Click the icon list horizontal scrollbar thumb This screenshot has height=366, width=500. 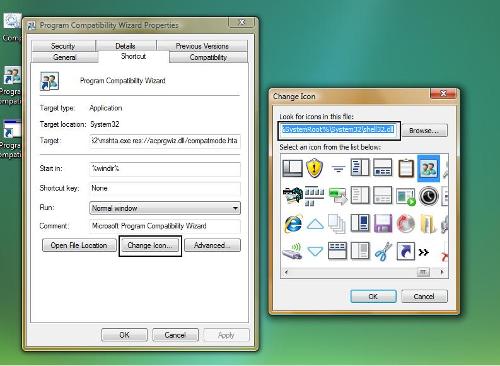click(x=423, y=272)
